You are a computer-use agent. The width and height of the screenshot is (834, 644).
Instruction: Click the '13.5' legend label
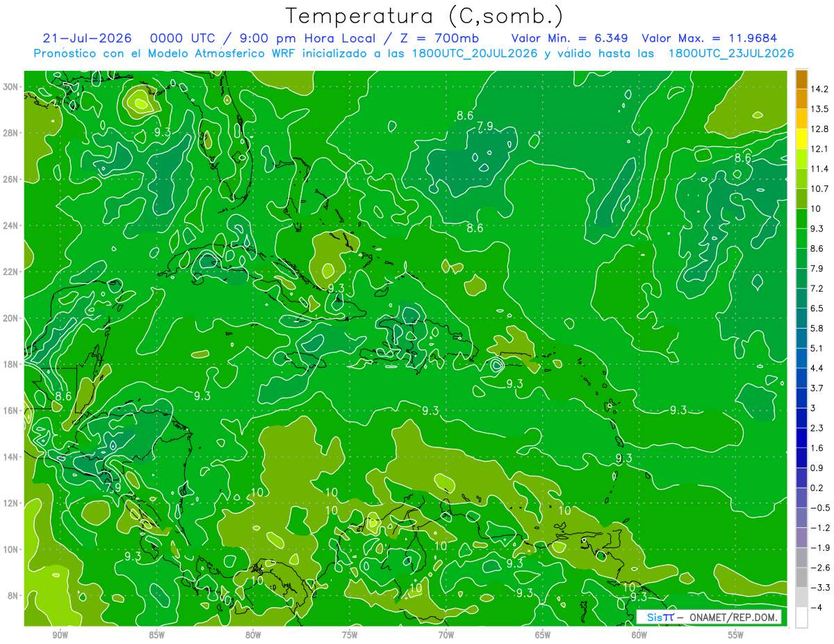pyautogui.click(x=820, y=108)
